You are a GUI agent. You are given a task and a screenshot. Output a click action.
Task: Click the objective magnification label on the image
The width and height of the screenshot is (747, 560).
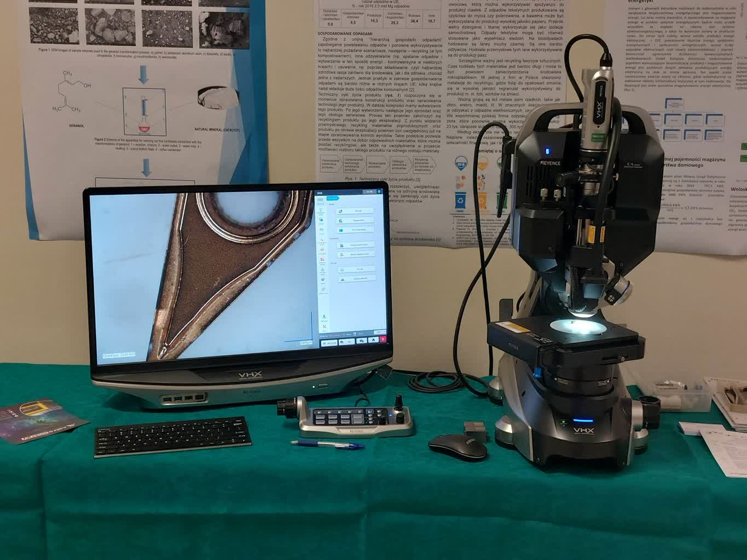[119, 355]
